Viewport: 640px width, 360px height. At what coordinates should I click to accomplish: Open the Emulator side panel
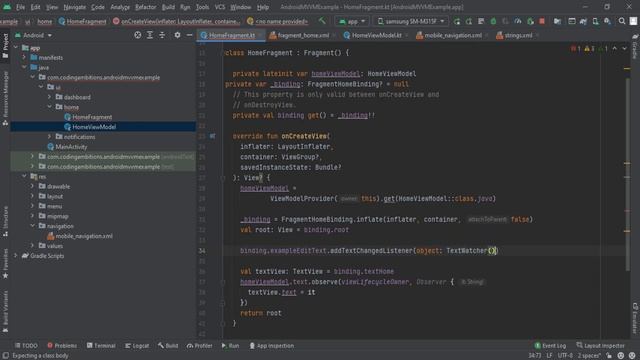pos(635,318)
